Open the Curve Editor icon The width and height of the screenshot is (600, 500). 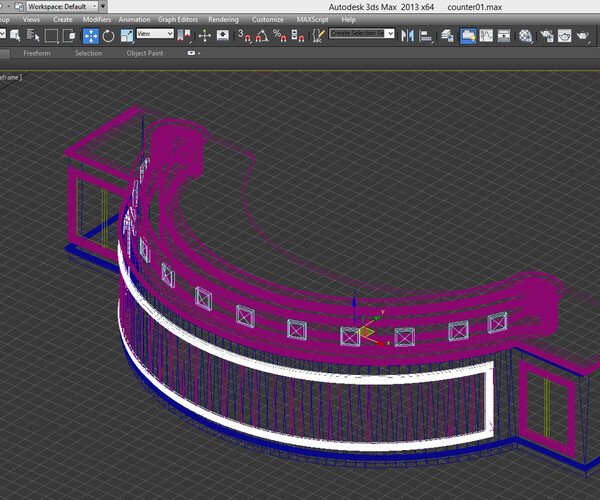(488, 35)
